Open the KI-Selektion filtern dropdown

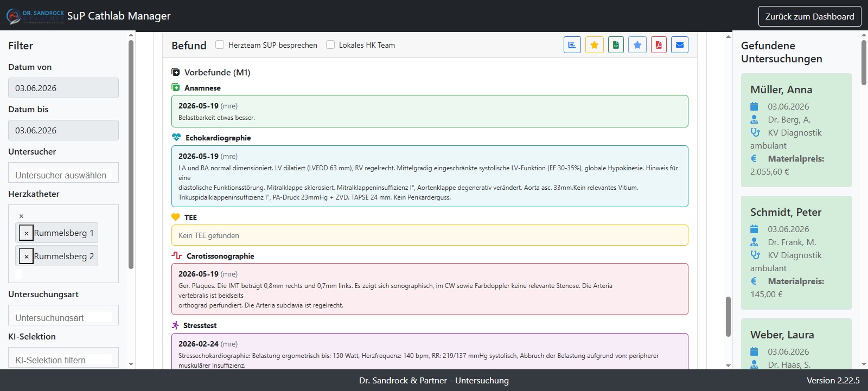coord(63,358)
